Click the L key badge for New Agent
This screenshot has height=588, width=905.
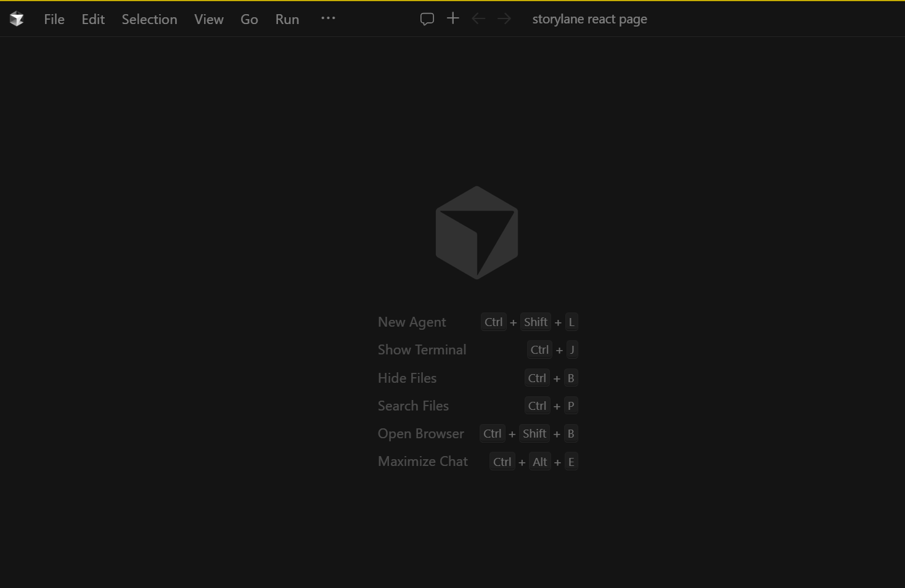(x=571, y=322)
